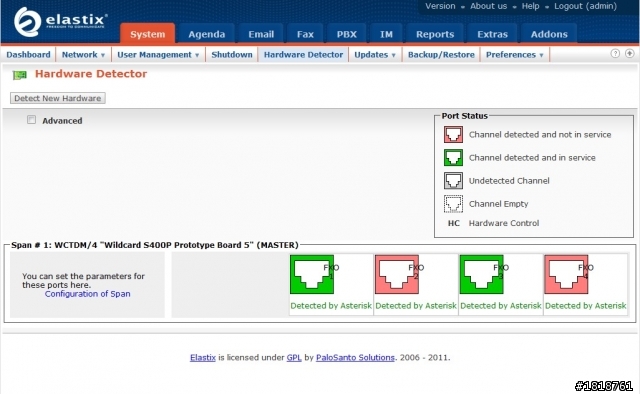Select the green FXO port 3 icon

[482, 274]
